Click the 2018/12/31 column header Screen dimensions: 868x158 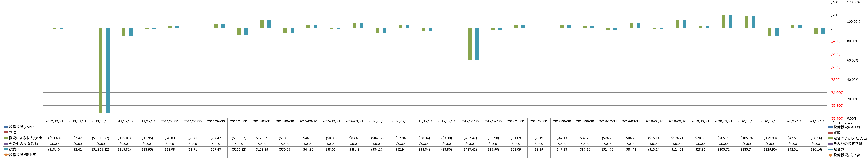(x=608, y=121)
